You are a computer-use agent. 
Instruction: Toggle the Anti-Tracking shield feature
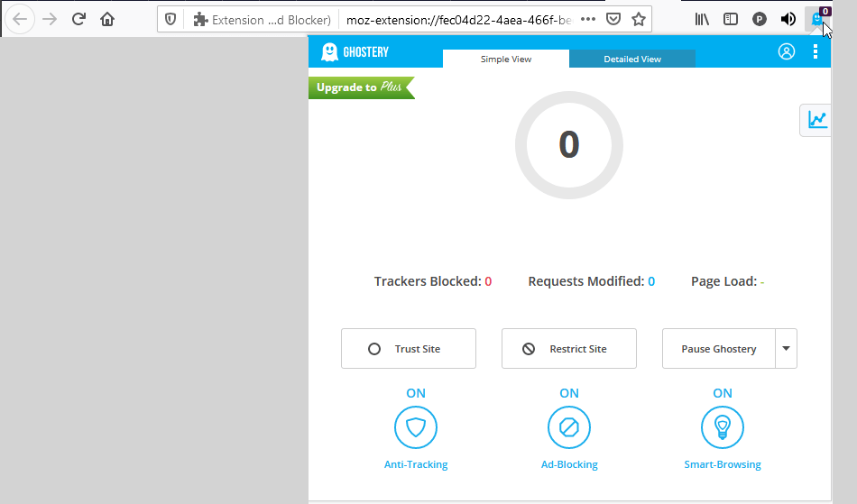[x=416, y=427]
